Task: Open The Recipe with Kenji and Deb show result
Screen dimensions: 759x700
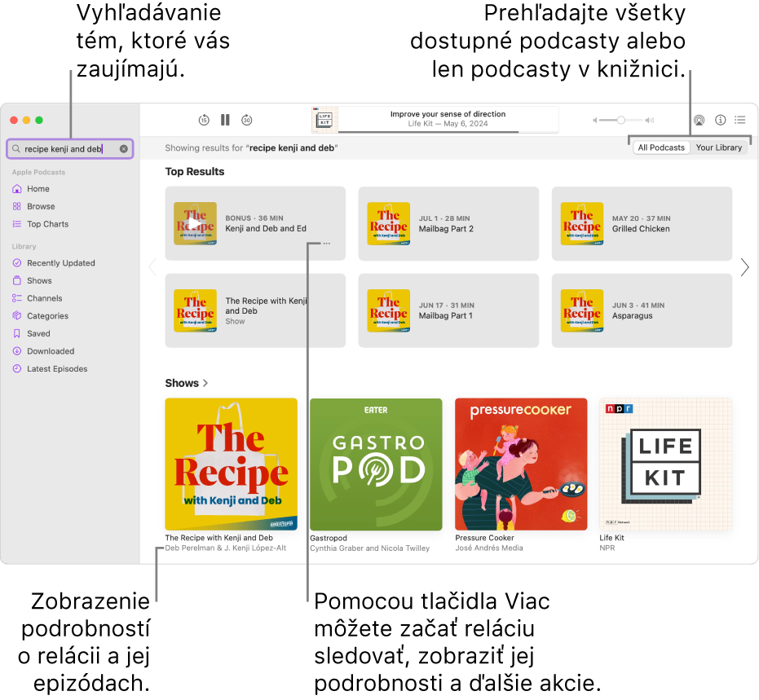Action: coord(255,310)
